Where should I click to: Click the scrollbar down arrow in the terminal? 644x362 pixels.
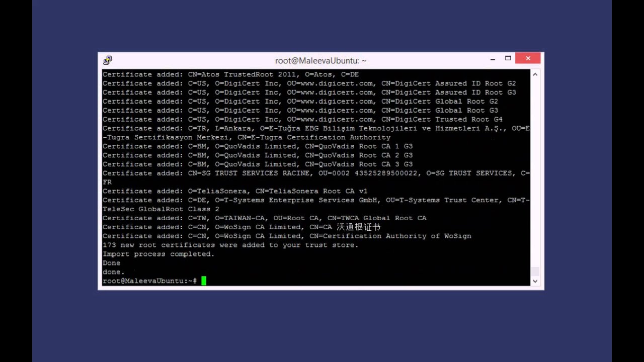point(535,281)
